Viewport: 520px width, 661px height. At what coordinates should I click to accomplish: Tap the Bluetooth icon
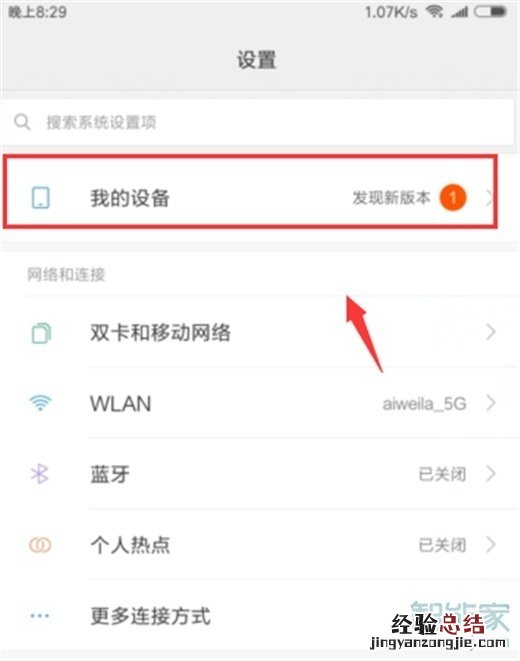point(40,474)
